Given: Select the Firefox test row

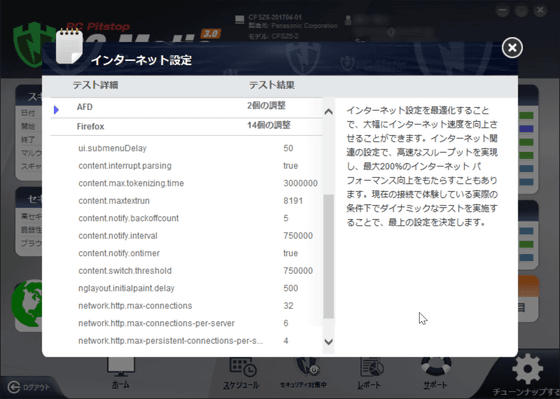Looking at the screenshot, I should click(x=186, y=126).
